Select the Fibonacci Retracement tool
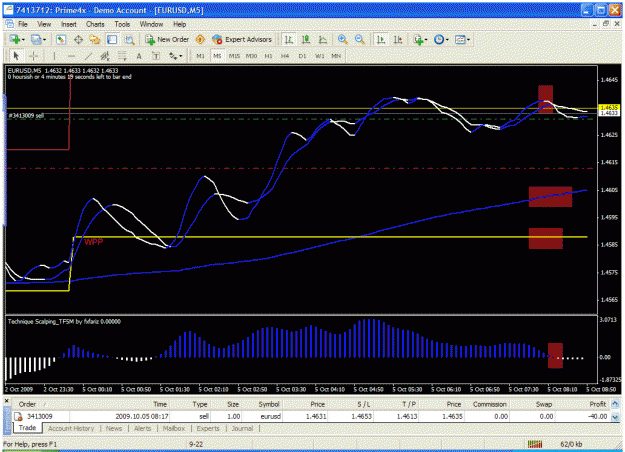Image resolution: width=625 pixels, height=452 pixels. tap(122, 56)
